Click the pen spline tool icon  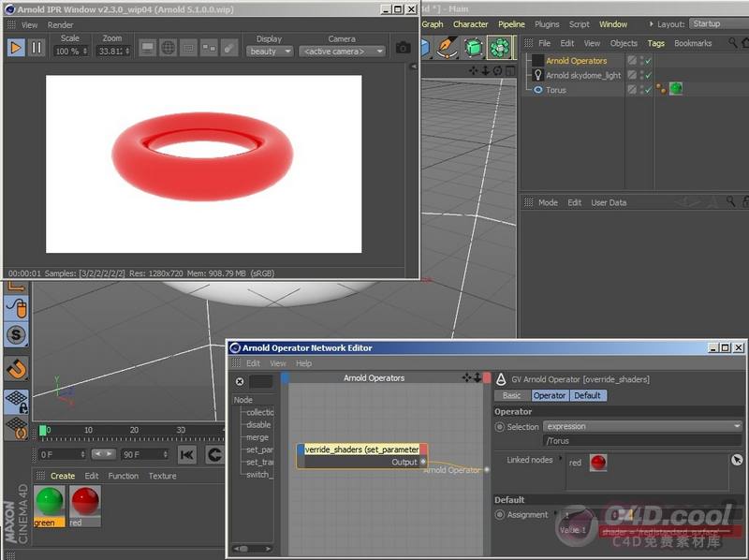click(x=448, y=47)
